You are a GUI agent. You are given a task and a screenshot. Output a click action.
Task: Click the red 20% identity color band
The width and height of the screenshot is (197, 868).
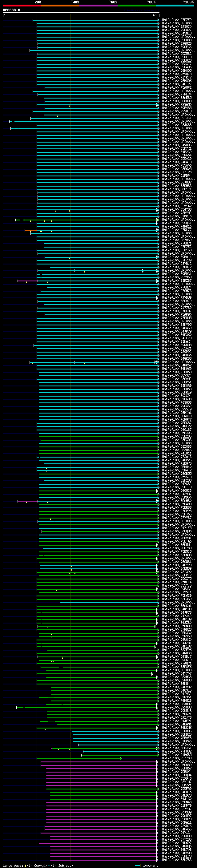(x=22, y=6)
